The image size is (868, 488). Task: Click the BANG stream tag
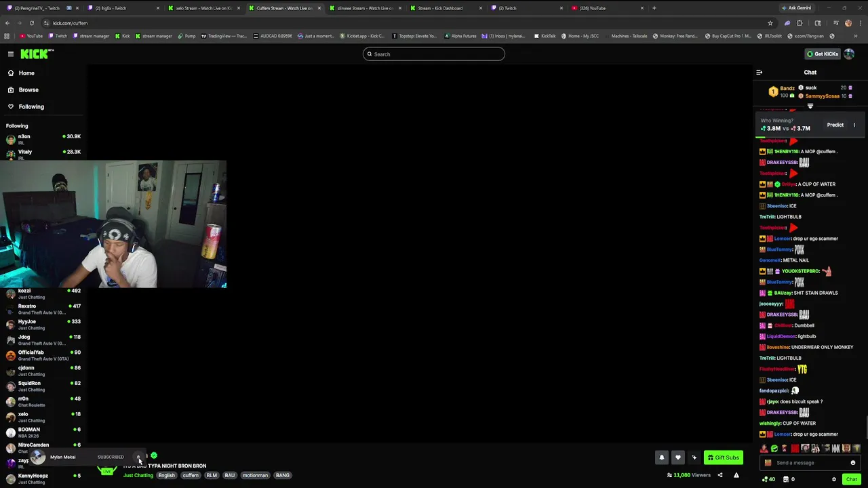pos(283,475)
